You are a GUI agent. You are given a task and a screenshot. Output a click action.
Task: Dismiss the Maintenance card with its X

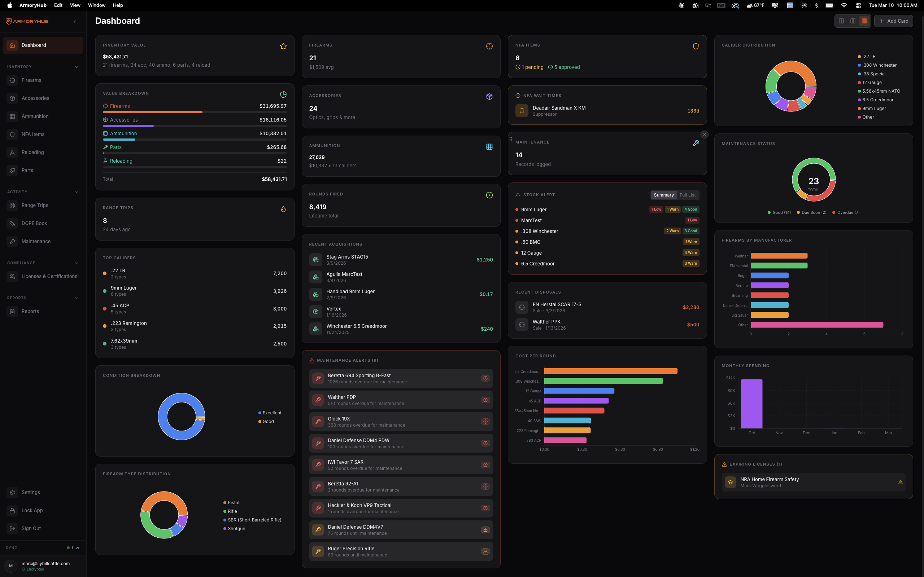(704, 134)
